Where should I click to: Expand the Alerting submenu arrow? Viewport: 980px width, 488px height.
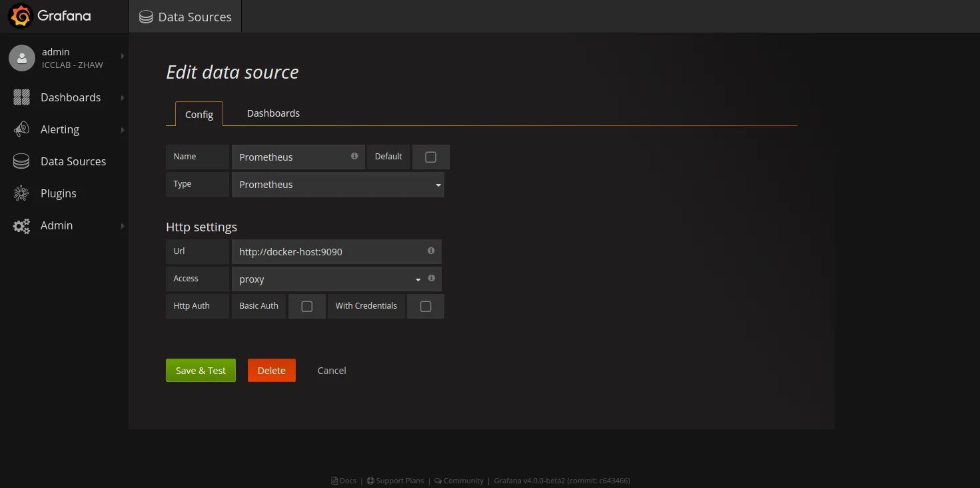coord(123,130)
